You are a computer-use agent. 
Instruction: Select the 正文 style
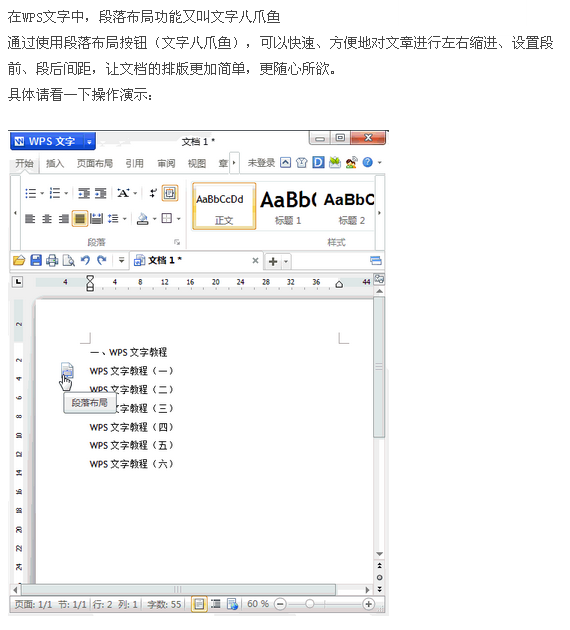pos(224,206)
